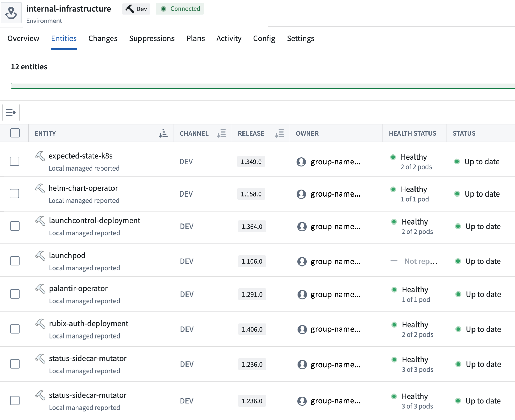The height and width of the screenshot is (420, 515).
Task: Click the Healthy dot in helm-chart-operator row
Action: [393, 189]
